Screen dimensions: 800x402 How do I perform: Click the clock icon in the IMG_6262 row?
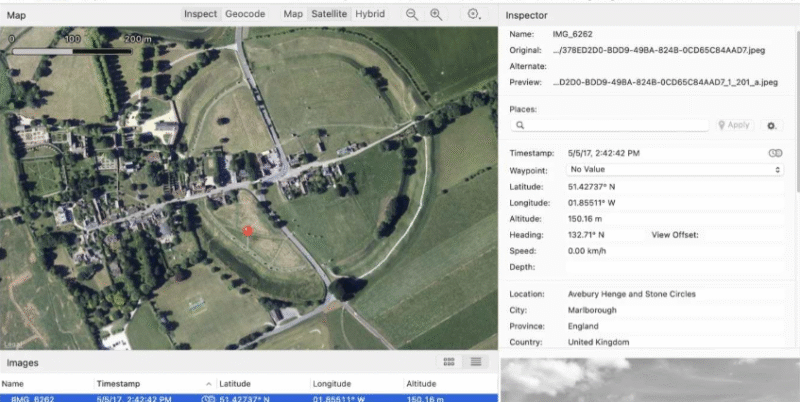[x=207, y=399]
